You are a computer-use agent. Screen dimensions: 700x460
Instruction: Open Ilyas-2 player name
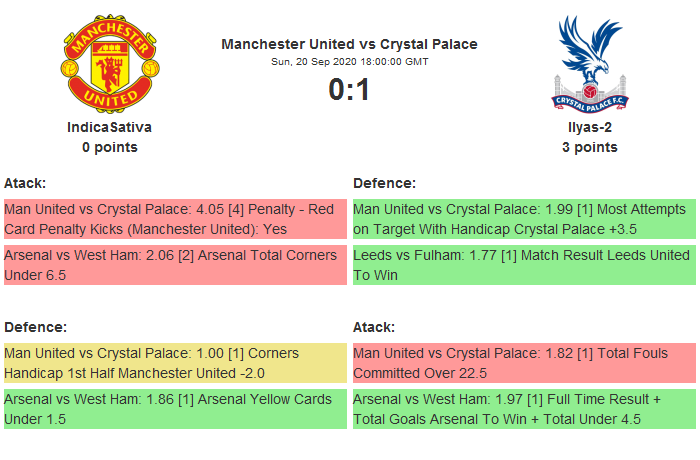589,127
